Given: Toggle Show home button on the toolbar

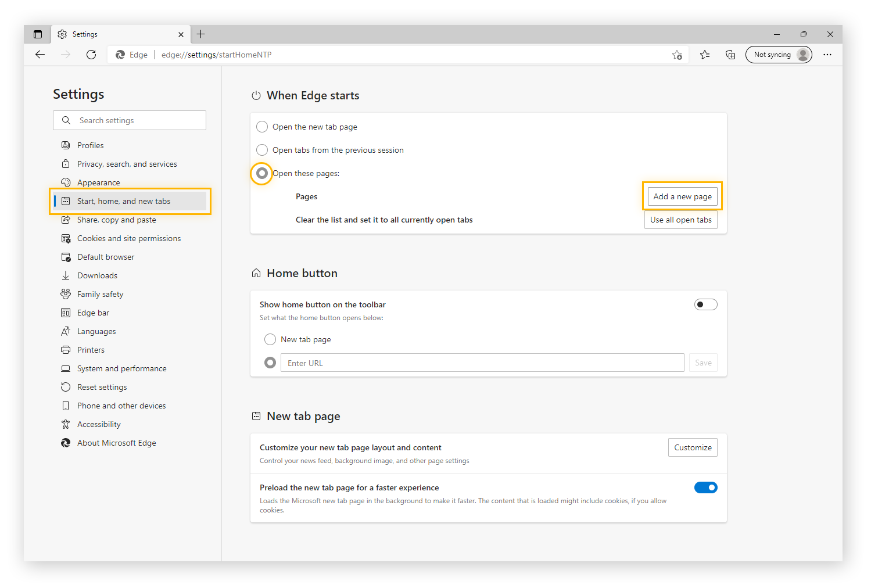Looking at the screenshot, I should tap(706, 304).
